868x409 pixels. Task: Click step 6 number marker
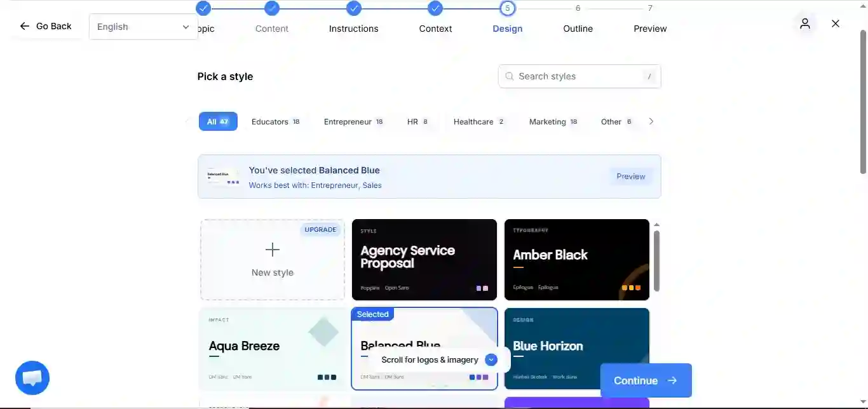pos(578,8)
